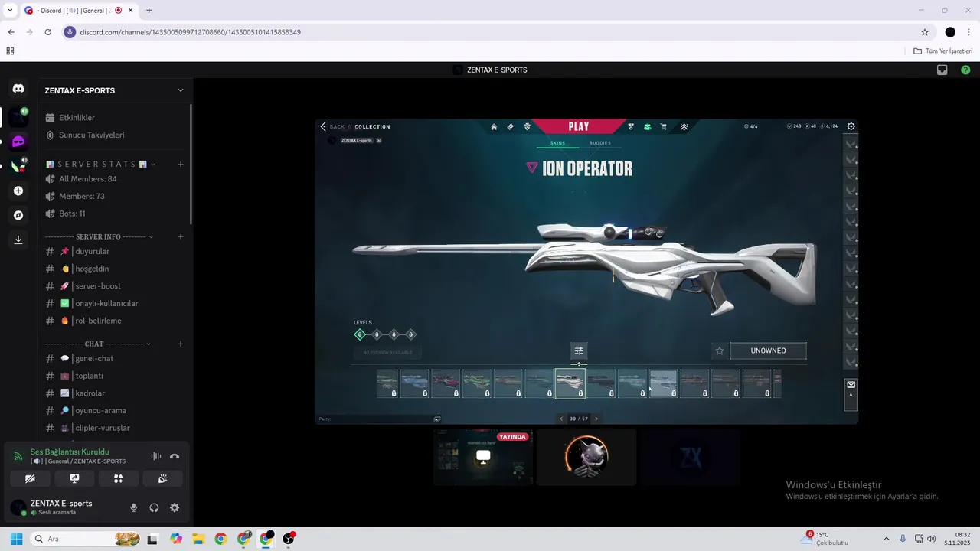Deafen using the headphones icon

click(154, 507)
